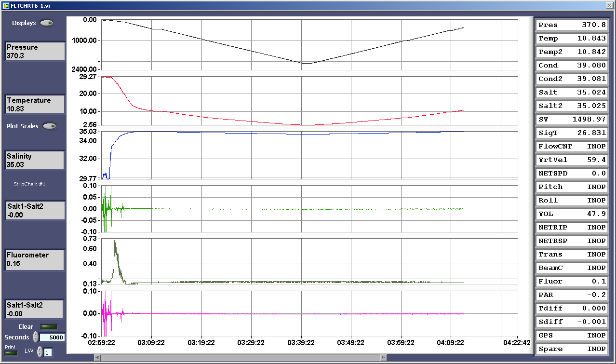Click the chart scrollbar left arrow
Screen dimensions: 616x364
[x=97, y=357]
